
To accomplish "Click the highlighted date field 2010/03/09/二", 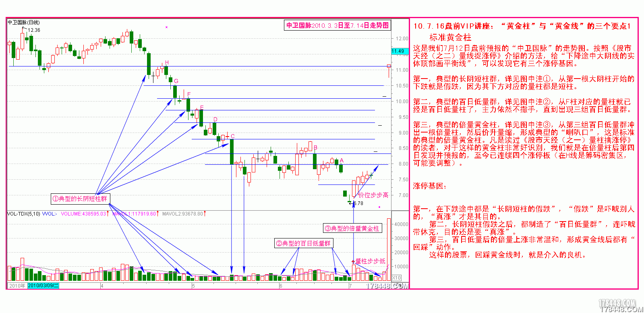I will tap(43, 286).
